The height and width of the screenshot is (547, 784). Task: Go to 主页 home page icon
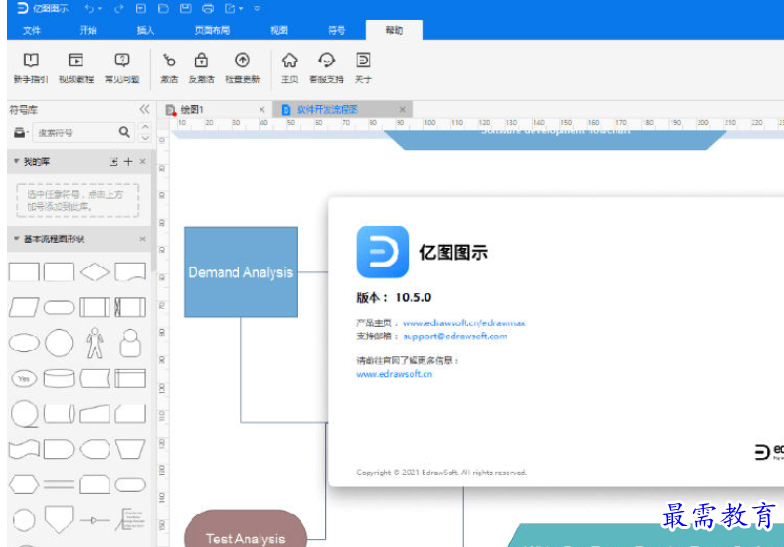(290, 68)
